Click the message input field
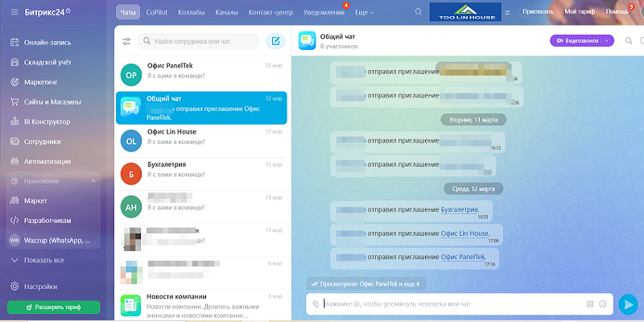 [x=452, y=304]
